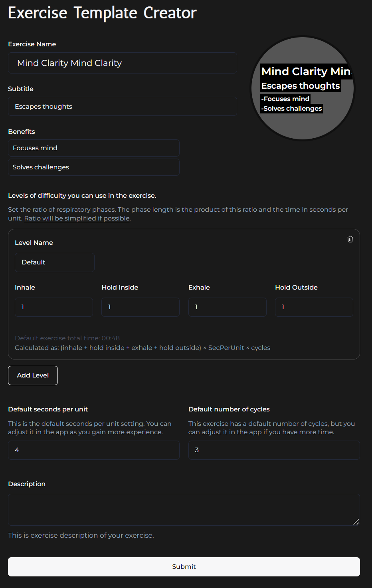Click the Exercise Template Creator heading
This screenshot has height=588, width=372.
[x=102, y=13]
